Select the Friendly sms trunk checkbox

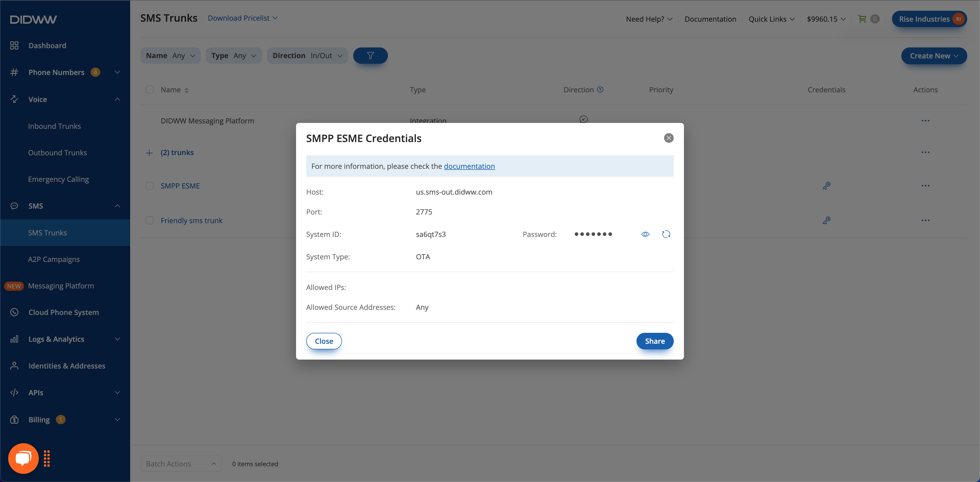[150, 221]
